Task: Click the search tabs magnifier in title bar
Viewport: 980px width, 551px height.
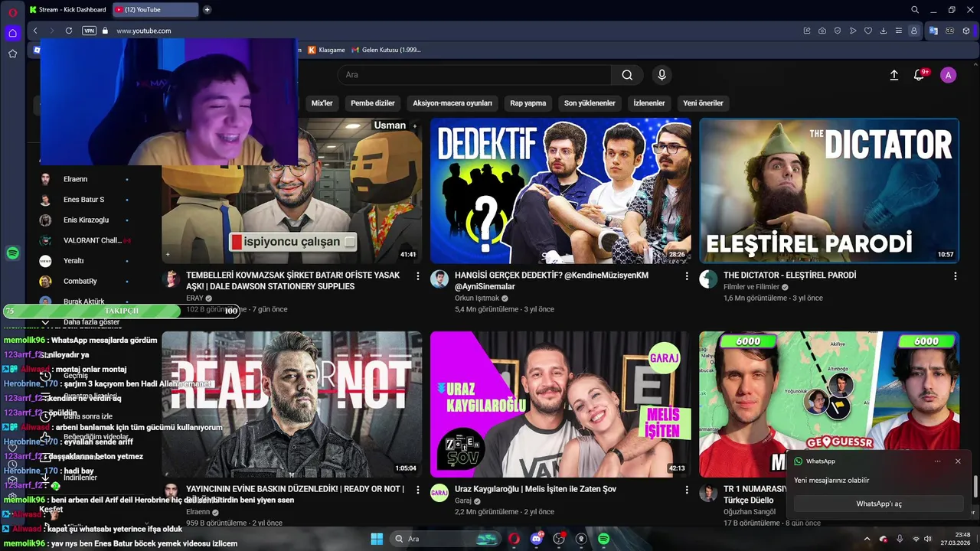Action: point(915,10)
